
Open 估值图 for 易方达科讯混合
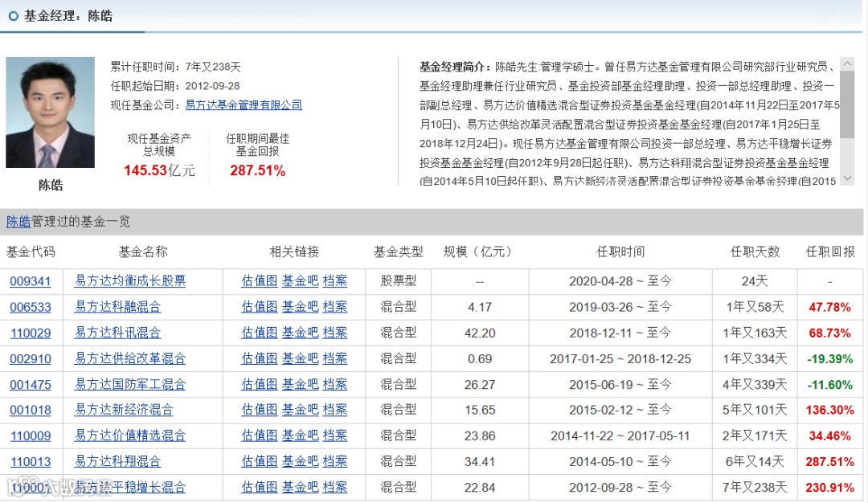pos(259,333)
